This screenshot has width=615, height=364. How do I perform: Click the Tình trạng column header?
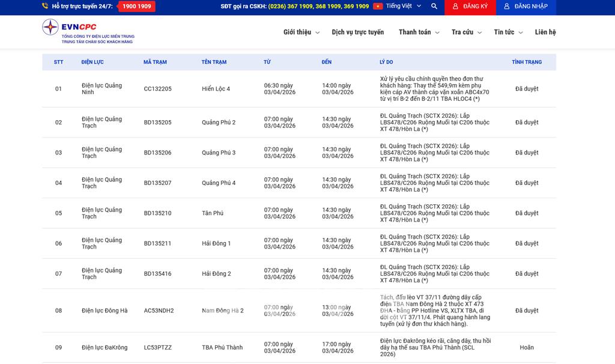(x=526, y=62)
